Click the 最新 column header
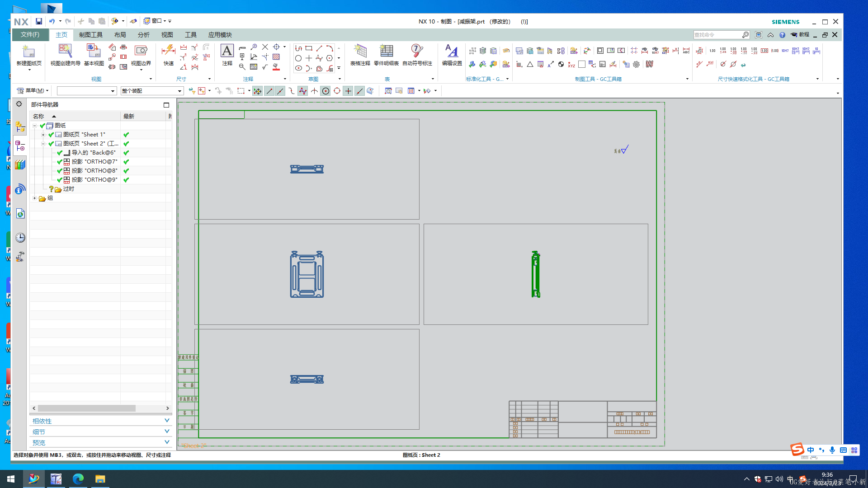Image resolution: width=868 pixels, height=488 pixels. tap(143, 116)
